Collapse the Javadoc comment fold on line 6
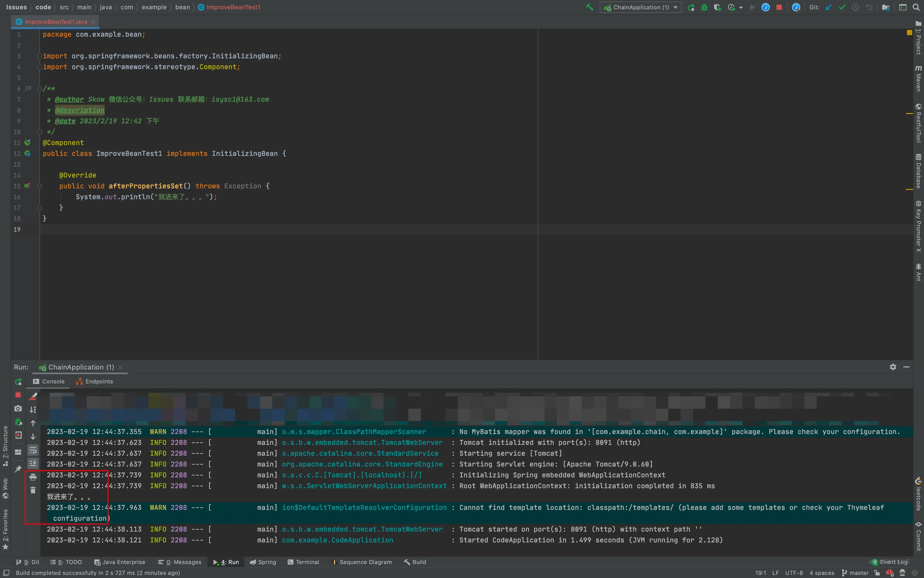This screenshot has height=578, width=924. 39,89
